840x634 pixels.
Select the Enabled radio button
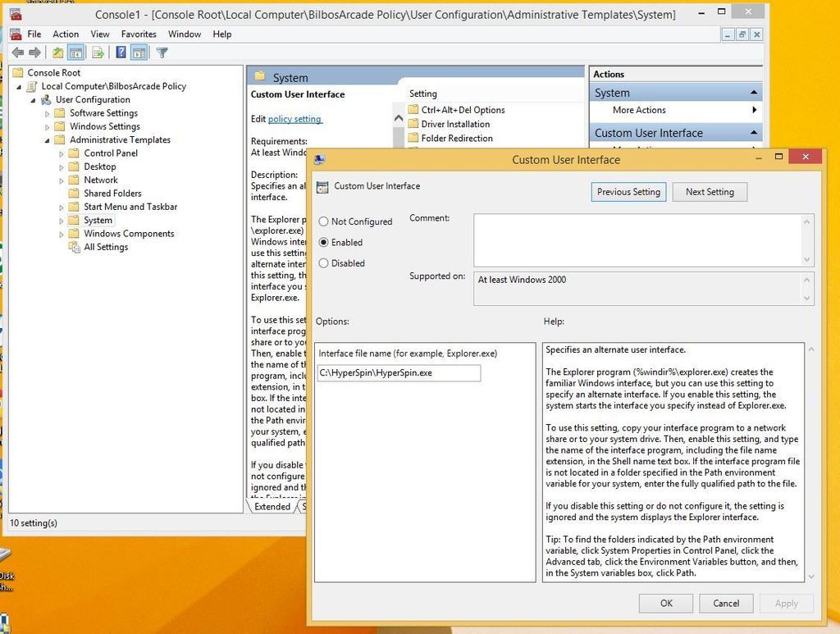[x=323, y=243]
